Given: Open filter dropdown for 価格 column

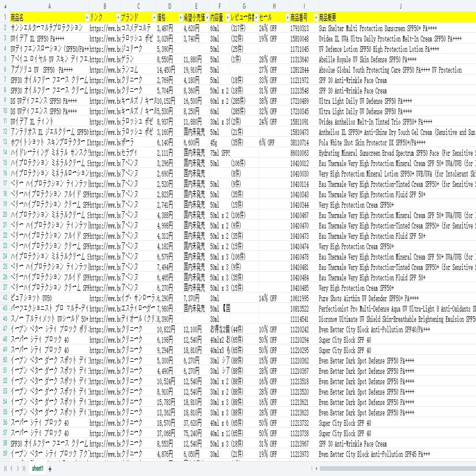Looking at the screenshot, I should pos(181,18).
